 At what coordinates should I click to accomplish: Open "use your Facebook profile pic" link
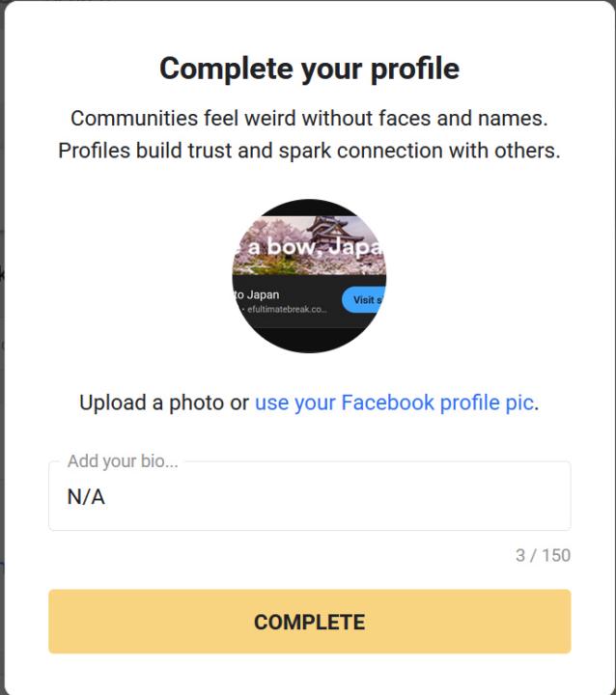click(x=394, y=403)
